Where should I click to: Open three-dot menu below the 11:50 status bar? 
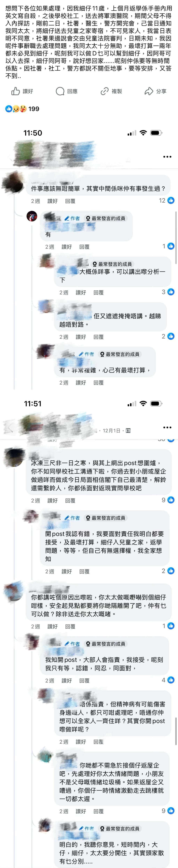pos(167,157)
